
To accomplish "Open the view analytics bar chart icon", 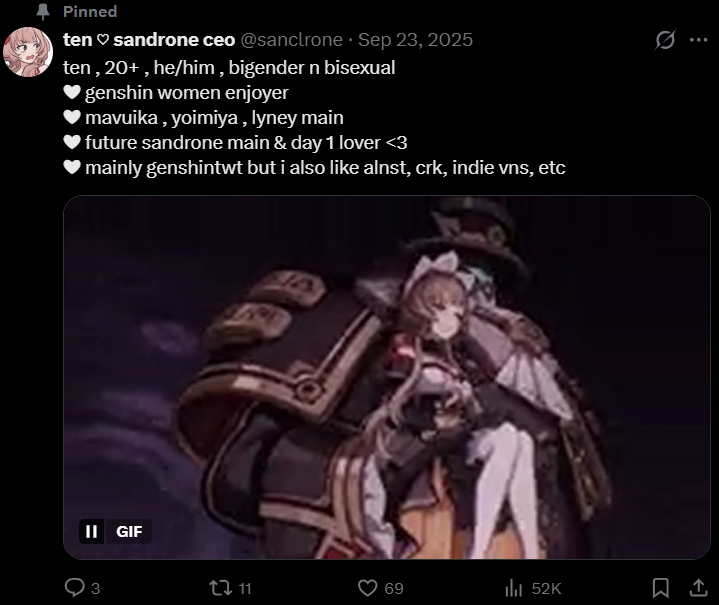I will [514, 588].
